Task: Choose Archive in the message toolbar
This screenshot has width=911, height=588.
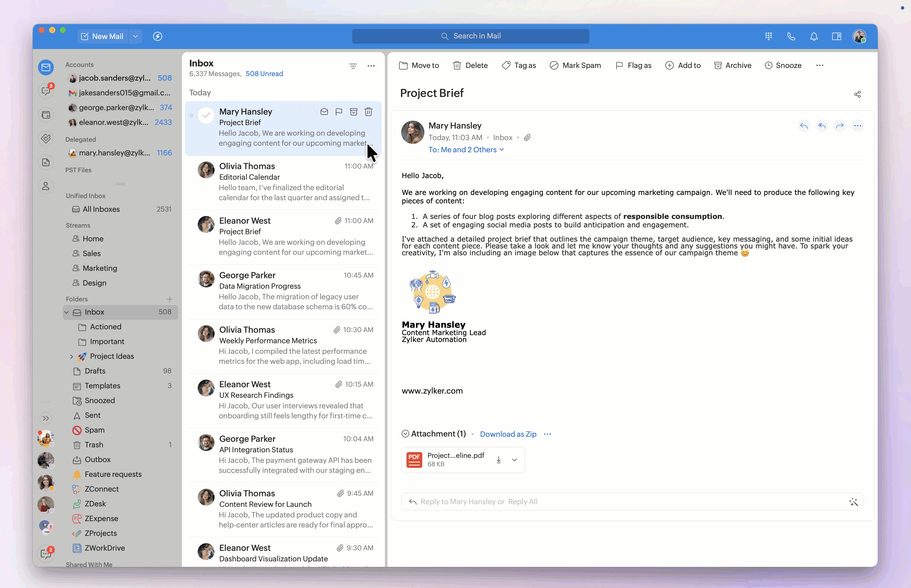Action: tap(733, 65)
